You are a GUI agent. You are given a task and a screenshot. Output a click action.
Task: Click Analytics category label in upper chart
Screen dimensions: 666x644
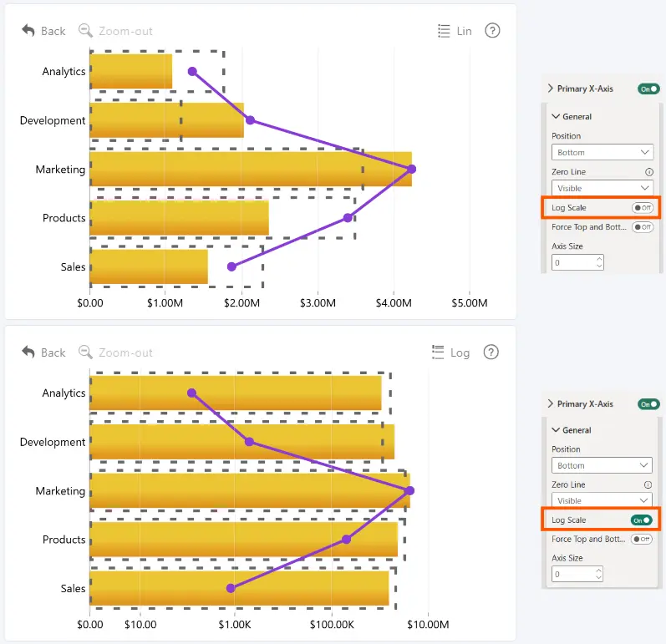pos(64,71)
